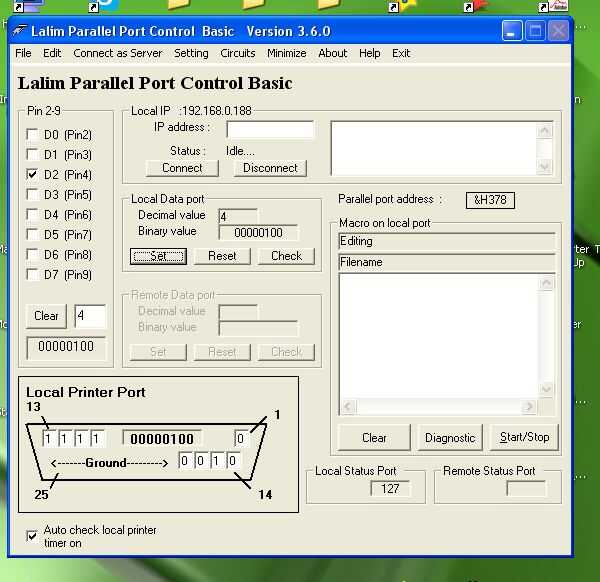Click macro list scroll left arrow
The width and height of the screenshot is (600, 582).
point(348,406)
